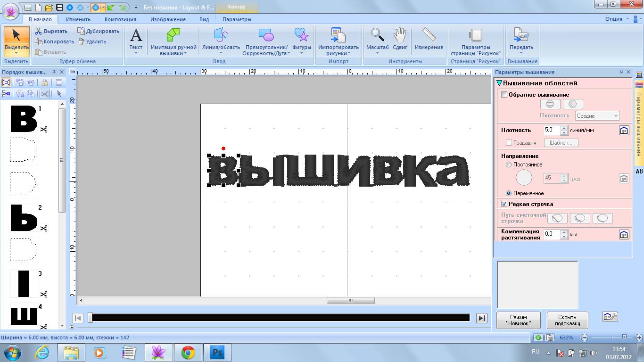Zoom out with the minus button
Screen dimensions: 644x362
click(585, 337)
